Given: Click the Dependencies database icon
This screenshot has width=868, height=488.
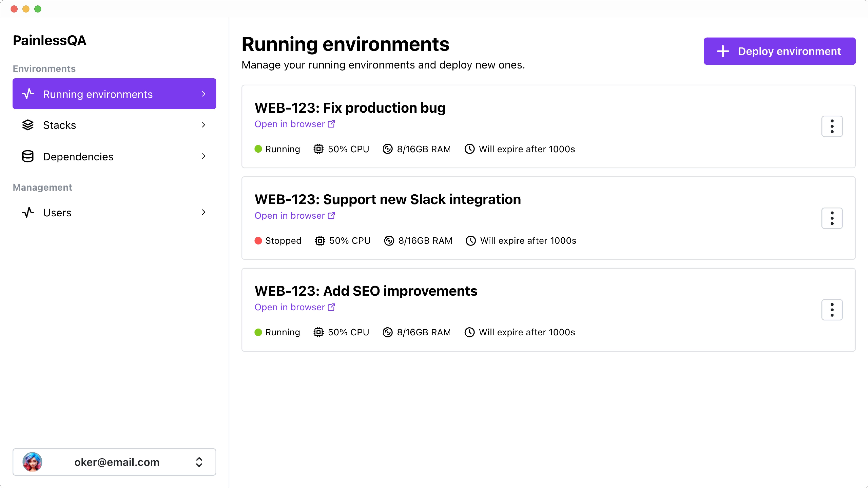Looking at the screenshot, I should click(x=28, y=156).
